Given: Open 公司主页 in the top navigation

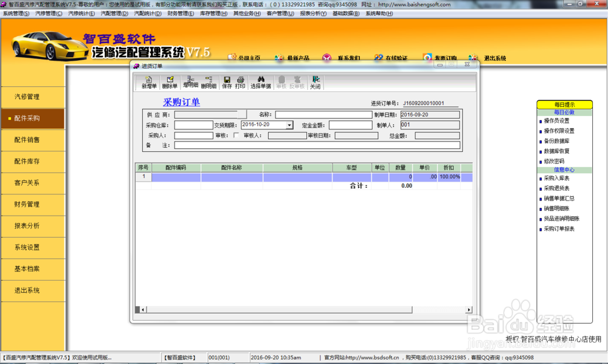Looking at the screenshot, I should pyautogui.click(x=244, y=58).
